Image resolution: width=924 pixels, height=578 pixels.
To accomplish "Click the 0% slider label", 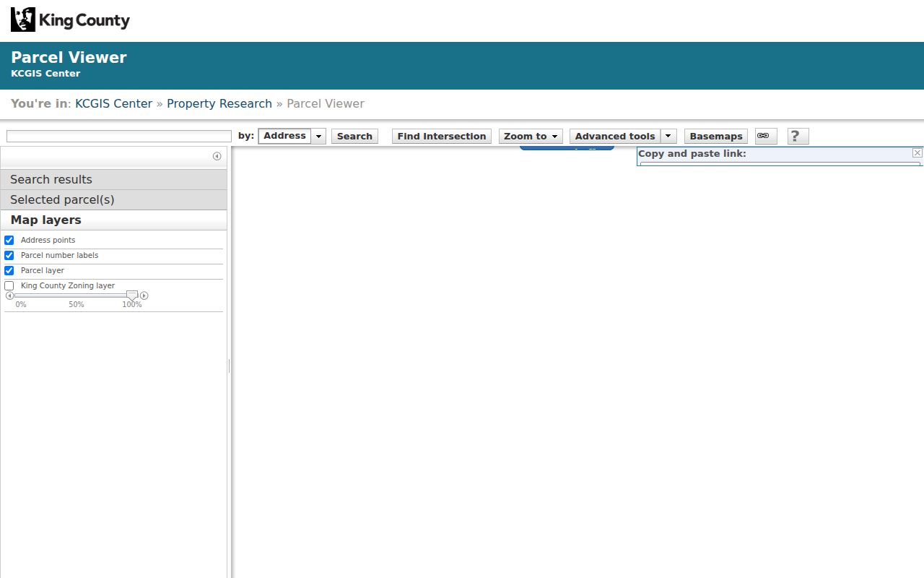I will [x=21, y=305].
